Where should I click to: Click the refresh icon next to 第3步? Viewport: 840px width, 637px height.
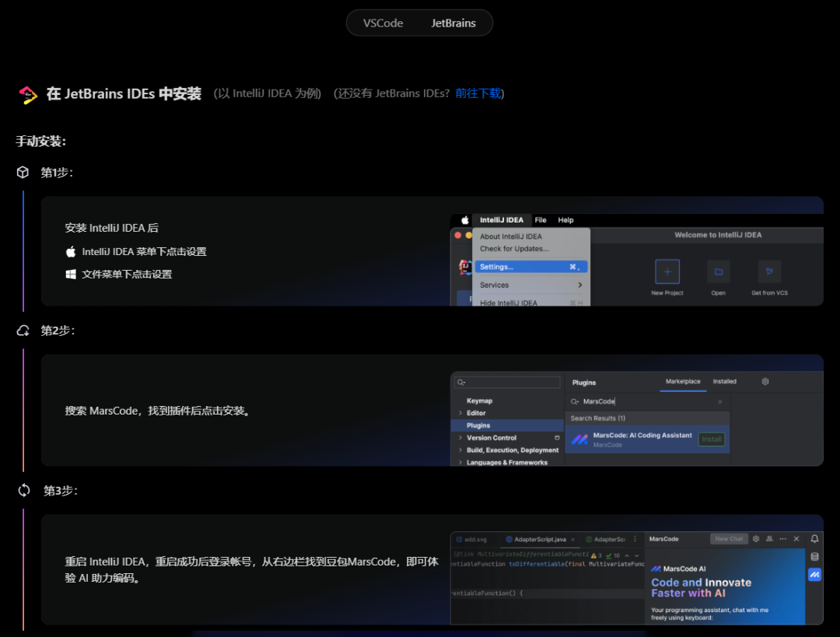coord(24,490)
